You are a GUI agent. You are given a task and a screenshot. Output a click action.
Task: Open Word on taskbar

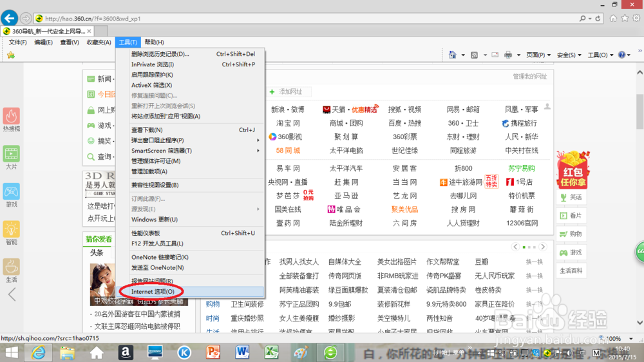click(242, 352)
